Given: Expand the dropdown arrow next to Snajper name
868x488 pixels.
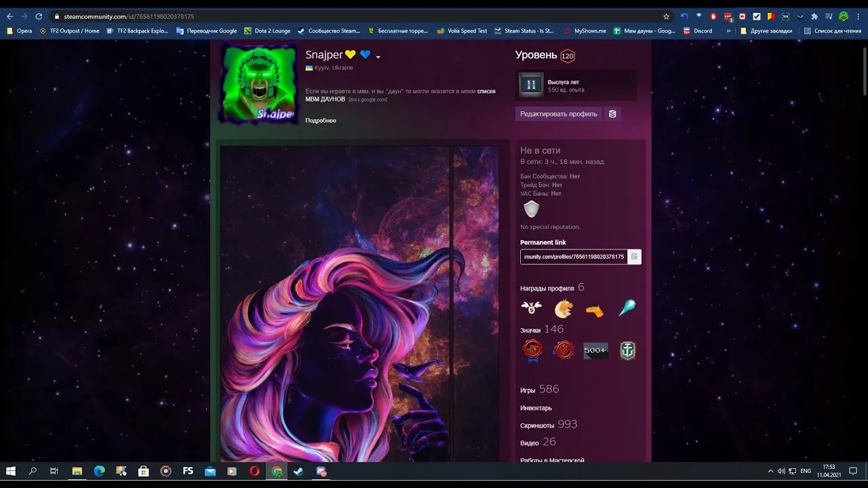Looking at the screenshot, I should pyautogui.click(x=378, y=57).
